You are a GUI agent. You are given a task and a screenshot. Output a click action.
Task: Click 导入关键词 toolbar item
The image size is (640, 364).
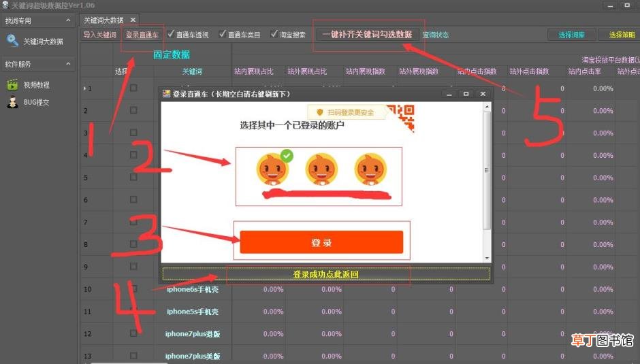[100, 35]
